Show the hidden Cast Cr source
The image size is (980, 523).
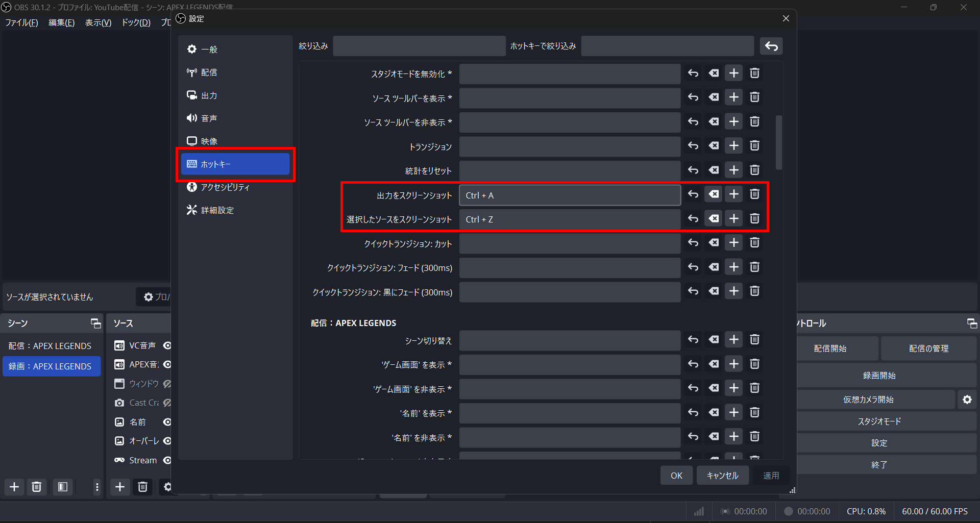(167, 403)
